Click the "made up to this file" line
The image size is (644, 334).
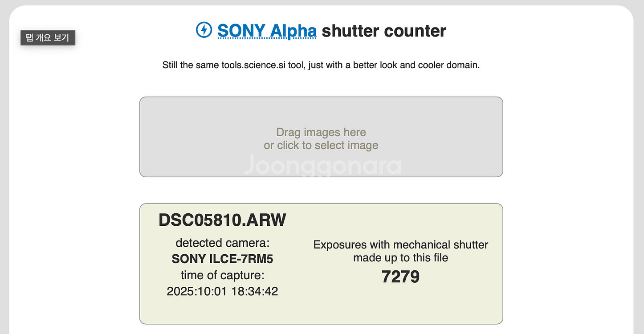pos(400,258)
